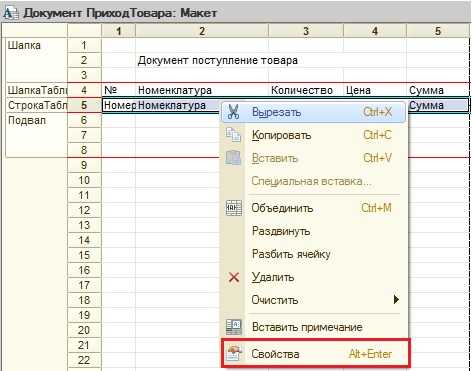
Task: Select column header 3
Action: click(306, 31)
